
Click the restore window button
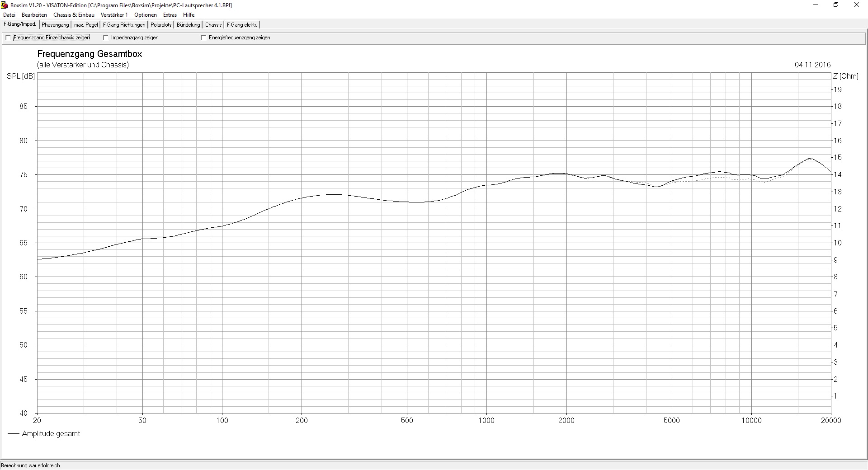(x=836, y=5)
